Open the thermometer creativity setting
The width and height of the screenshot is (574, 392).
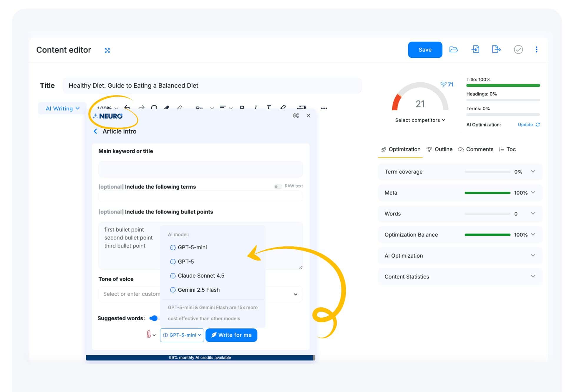pyautogui.click(x=151, y=335)
